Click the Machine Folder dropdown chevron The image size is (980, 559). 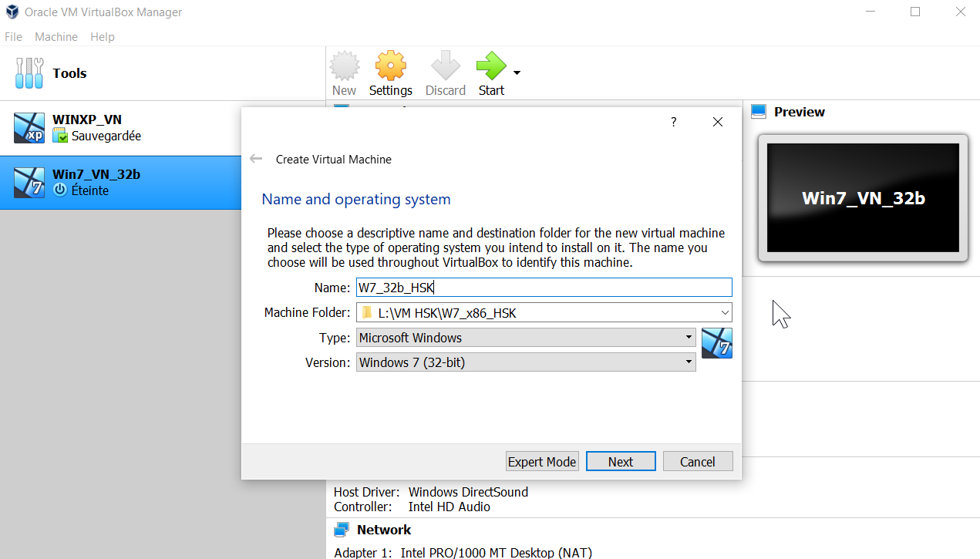[725, 313]
